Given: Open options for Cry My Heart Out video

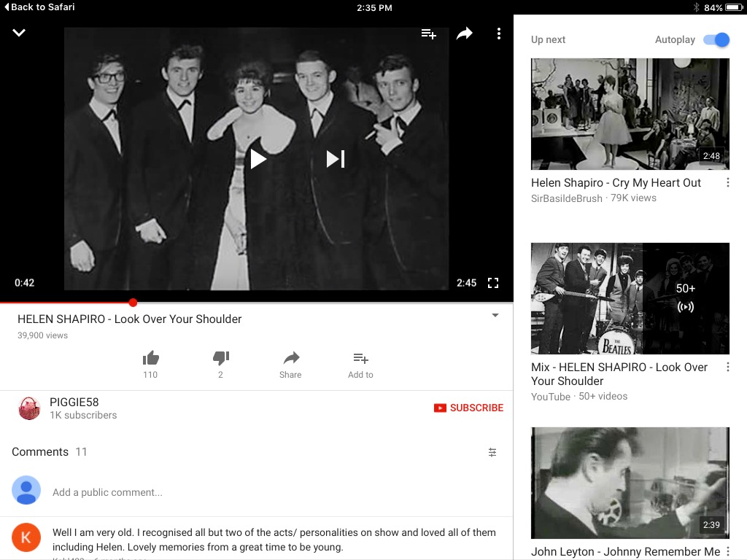Looking at the screenshot, I should point(727,183).
